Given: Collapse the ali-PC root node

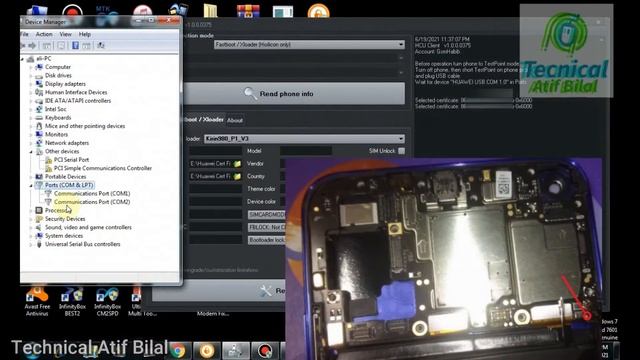Looking at the screenshot, I should point(23,59).
